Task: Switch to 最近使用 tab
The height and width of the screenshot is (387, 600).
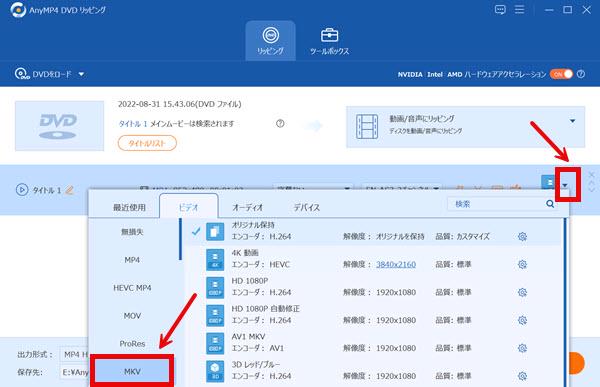Action: coord(129,207)
